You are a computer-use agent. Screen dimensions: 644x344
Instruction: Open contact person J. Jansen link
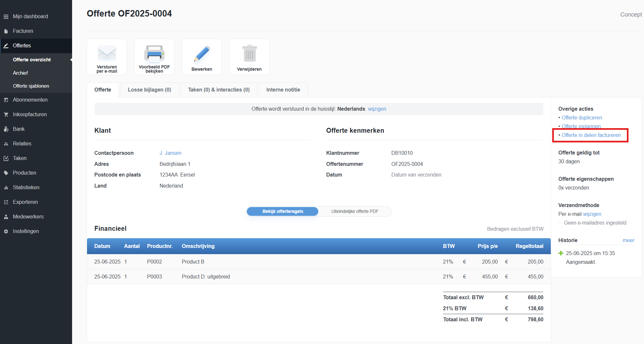pyautogui.click(x=170, y=153)
